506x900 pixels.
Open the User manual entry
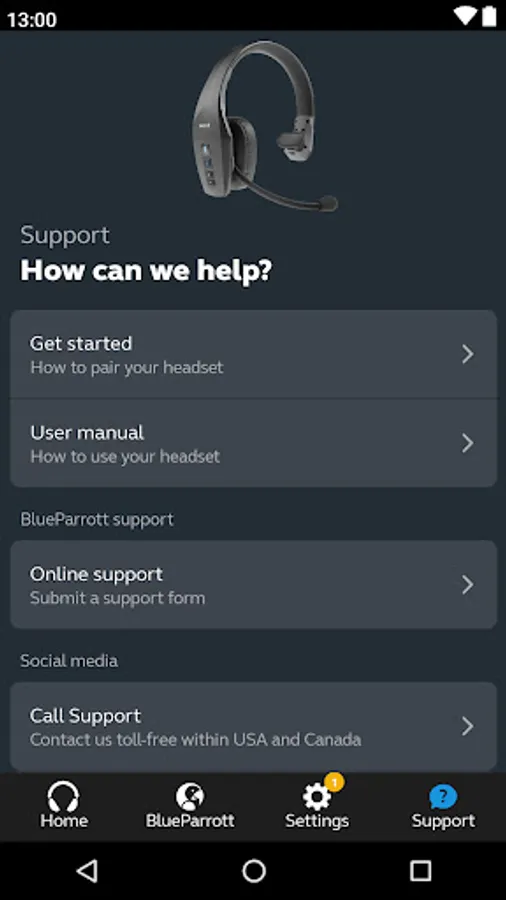254,443
